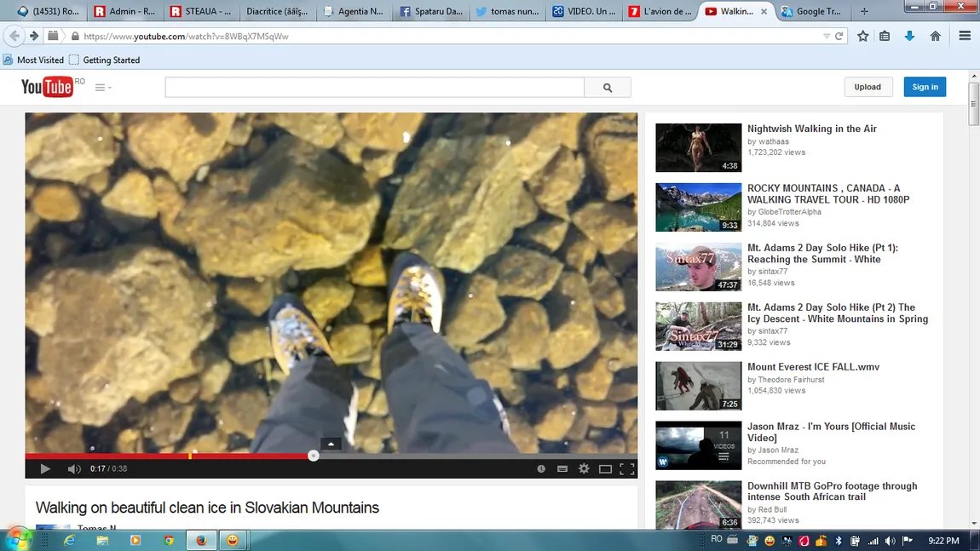Open the Windows Start menu
This screenshot has height=551, width=980.
point(17,540)
